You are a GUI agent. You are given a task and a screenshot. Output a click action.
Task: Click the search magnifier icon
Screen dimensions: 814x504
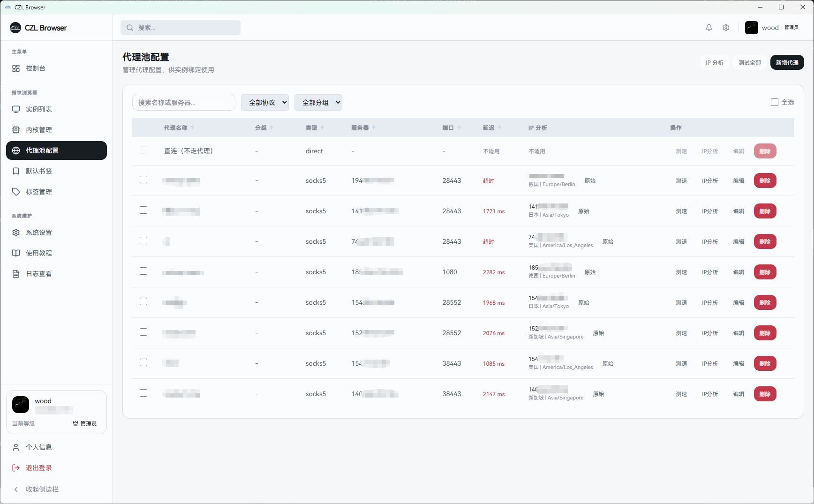pos(130,28)
